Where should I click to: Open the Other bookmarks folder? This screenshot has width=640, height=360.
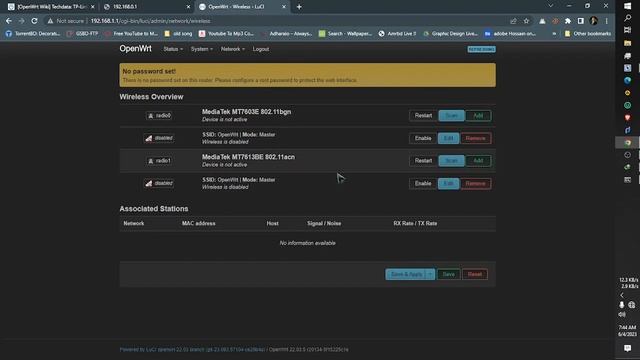click(588, 33)
